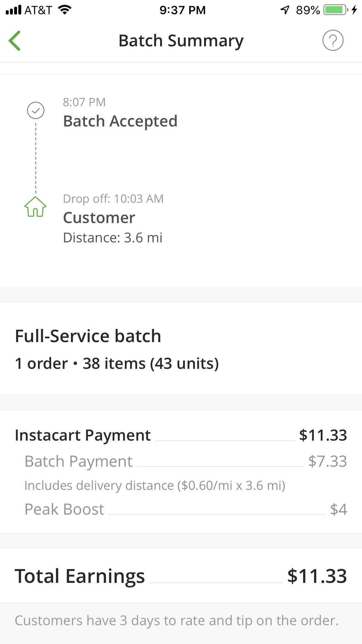
Task: Tap the Total Earnings amount
Action: 316,576
